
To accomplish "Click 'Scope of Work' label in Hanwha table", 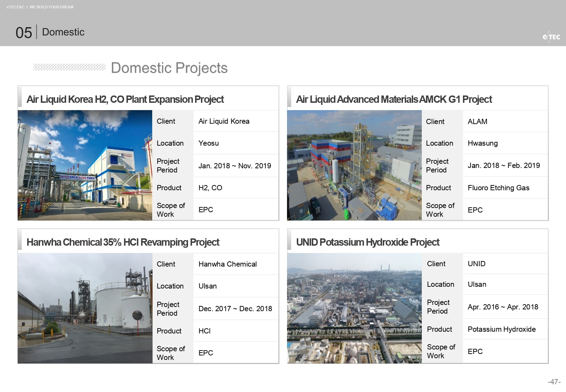I will (x=171, y=353).
